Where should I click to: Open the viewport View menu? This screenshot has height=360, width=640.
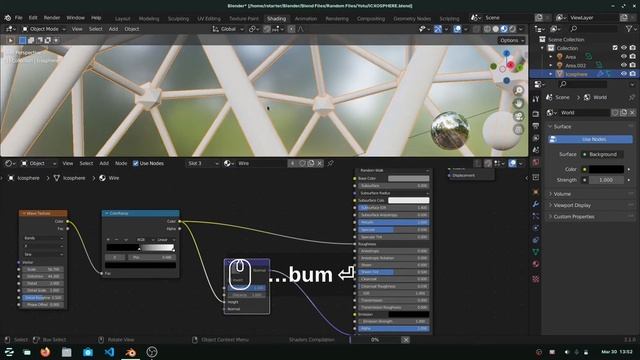pos(77,29)
